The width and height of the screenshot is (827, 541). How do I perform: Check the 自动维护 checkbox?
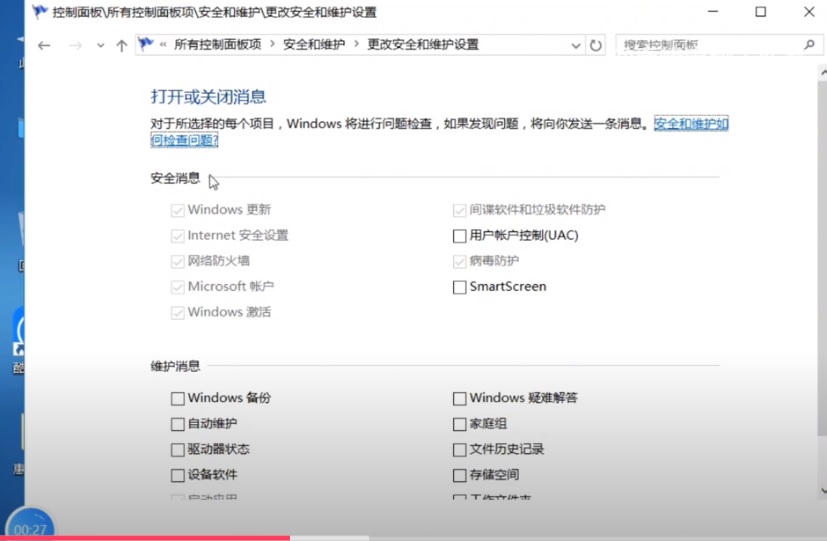(x=178, y=424)
